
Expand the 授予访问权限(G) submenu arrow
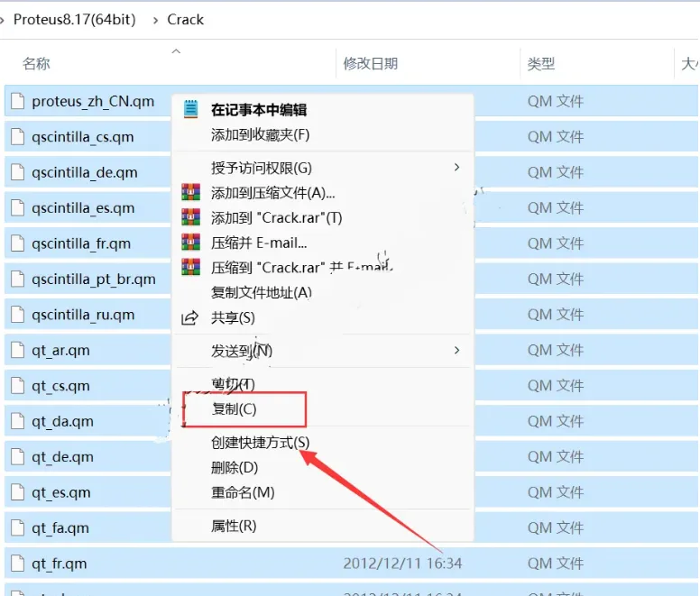[456, 168]
